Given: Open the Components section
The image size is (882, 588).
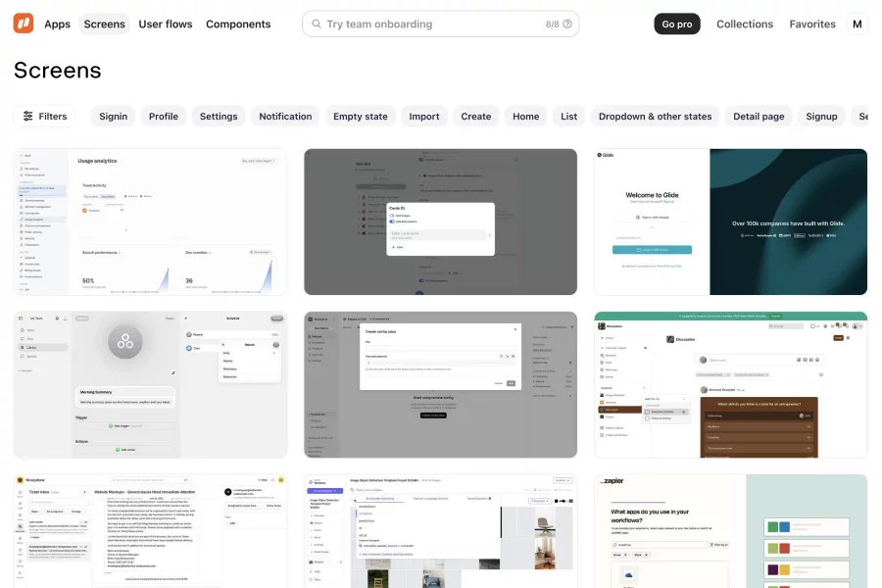Looking at the screenshot, I should click(x=238, y=24).
